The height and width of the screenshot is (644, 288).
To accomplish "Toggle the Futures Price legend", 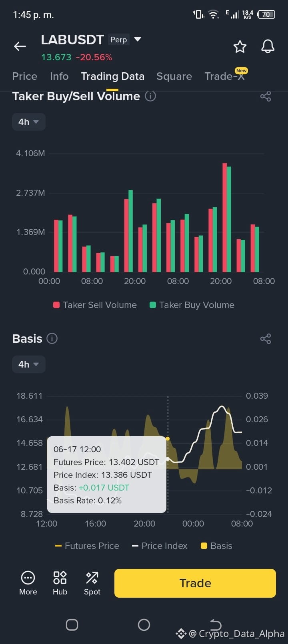I will pos(87,546).
